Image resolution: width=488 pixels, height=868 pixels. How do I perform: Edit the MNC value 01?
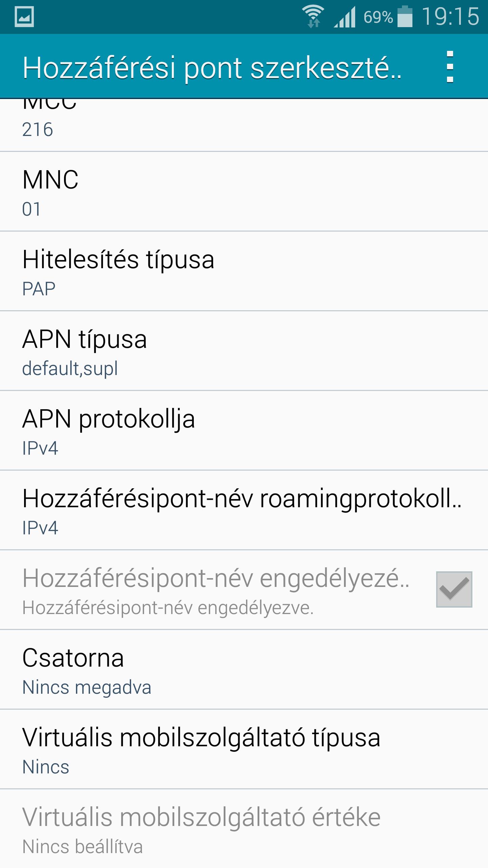tap(244, 192)
